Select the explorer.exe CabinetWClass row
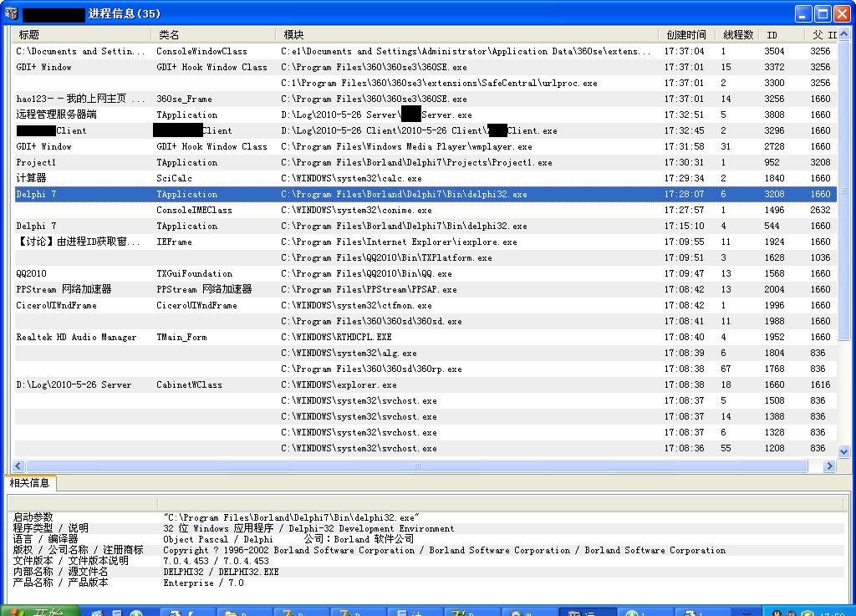 pos(425,384)
